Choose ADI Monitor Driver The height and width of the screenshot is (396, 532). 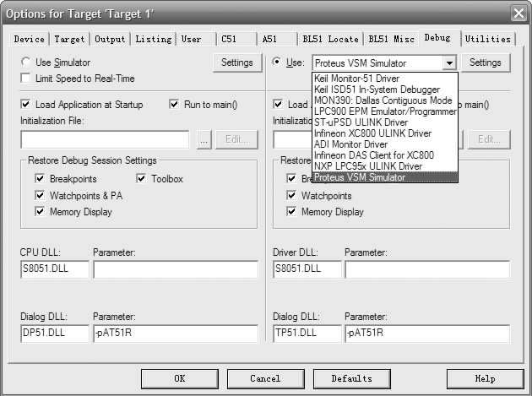click(x=385, y=144)
